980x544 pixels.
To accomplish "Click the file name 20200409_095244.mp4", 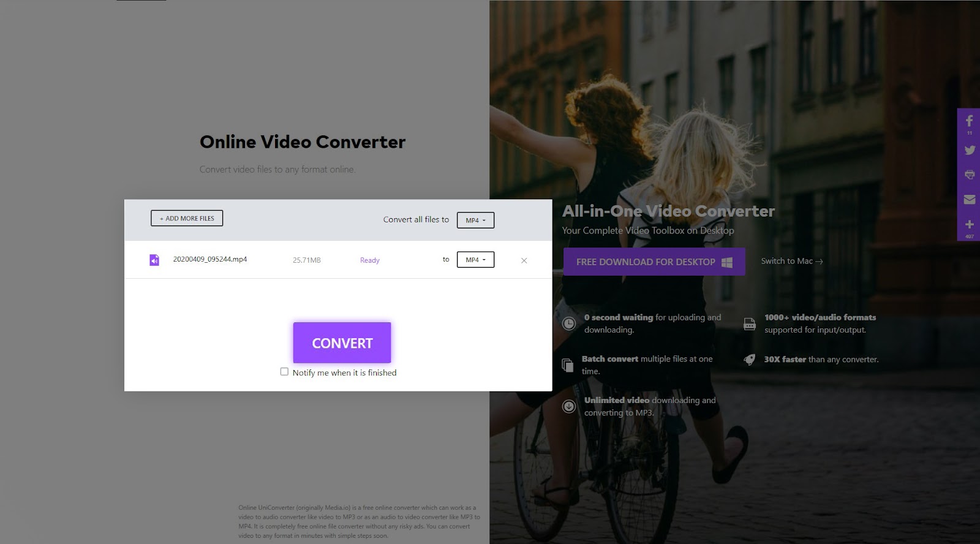I will tap(210, 259).
